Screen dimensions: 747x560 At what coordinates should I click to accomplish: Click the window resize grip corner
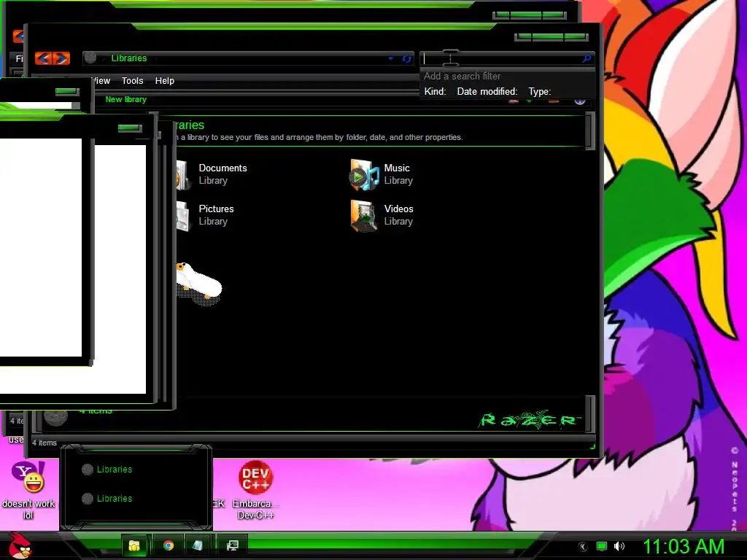point(592,446)
